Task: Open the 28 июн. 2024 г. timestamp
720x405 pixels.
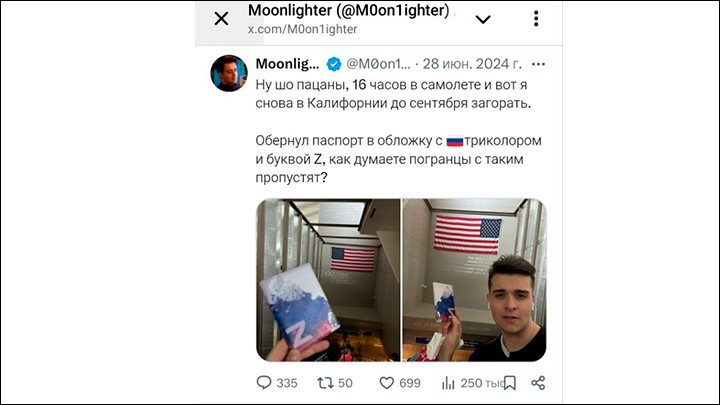Action: [472, 64]
